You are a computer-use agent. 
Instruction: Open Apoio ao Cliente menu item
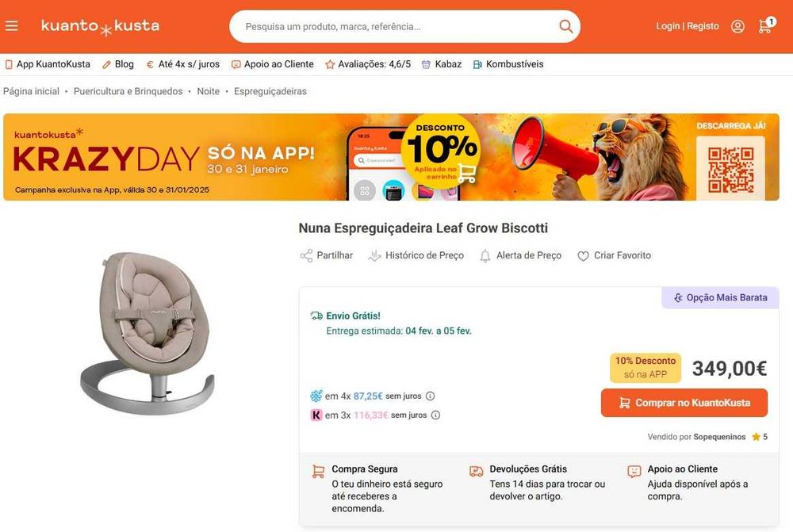pyautogui.click(x=273, y=64)
